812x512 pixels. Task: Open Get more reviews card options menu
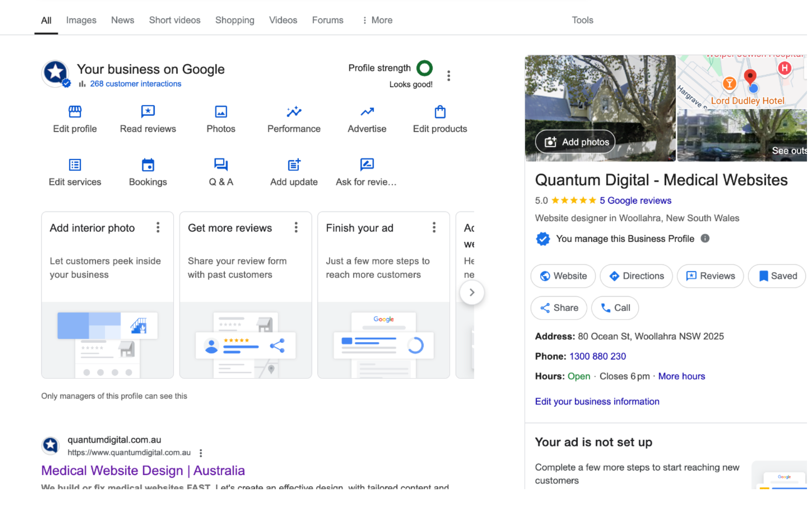coord(296,228)
